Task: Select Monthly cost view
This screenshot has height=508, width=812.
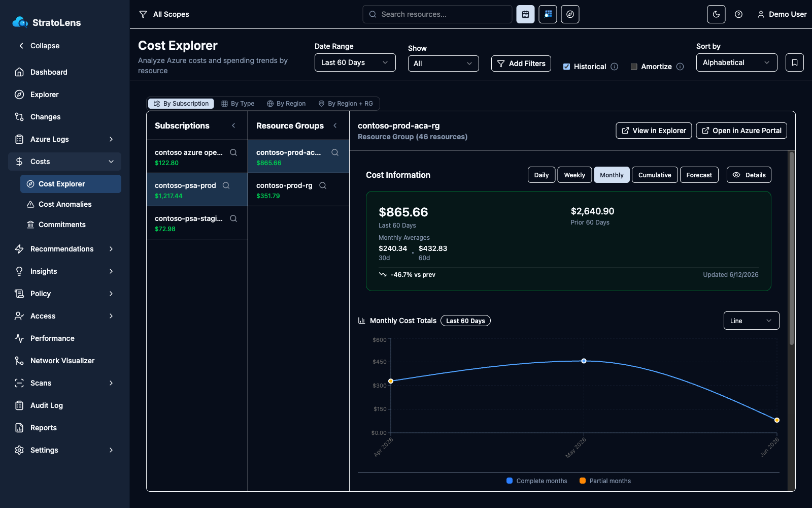Action: coord(612,175)
